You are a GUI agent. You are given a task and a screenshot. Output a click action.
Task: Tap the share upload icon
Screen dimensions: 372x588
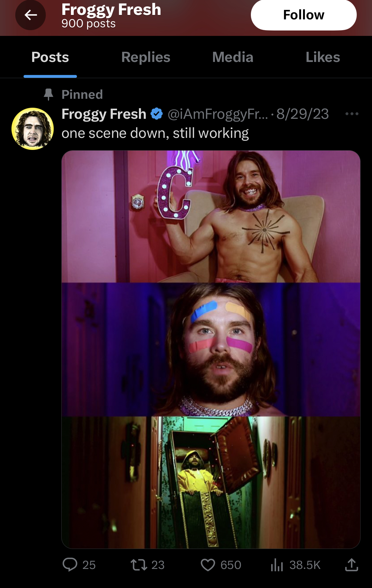pos(352,564)
